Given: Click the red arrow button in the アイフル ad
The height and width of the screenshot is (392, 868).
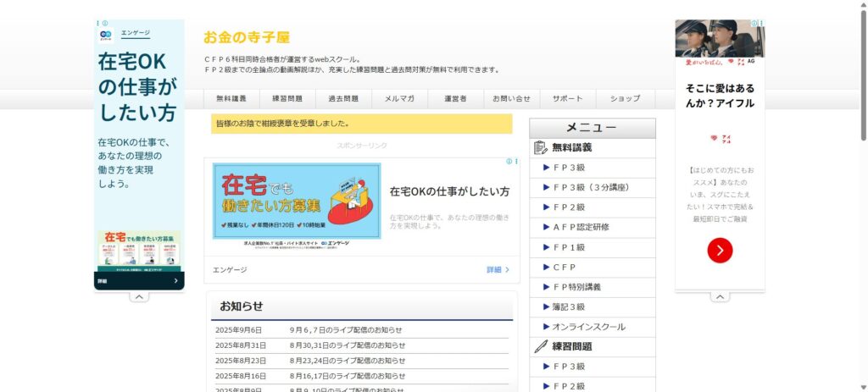Looking at the screenshot, I should click(x=720, y=251).
